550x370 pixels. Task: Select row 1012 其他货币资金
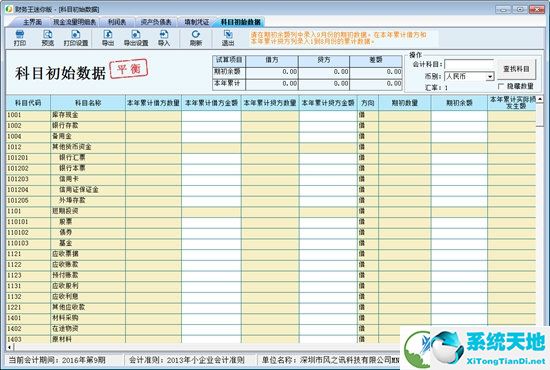tap(271, 147)
